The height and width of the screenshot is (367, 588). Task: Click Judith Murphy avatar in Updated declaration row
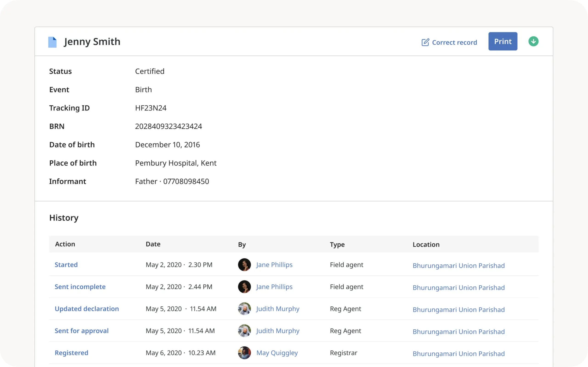pyautogui.click(x=244, y=309)
